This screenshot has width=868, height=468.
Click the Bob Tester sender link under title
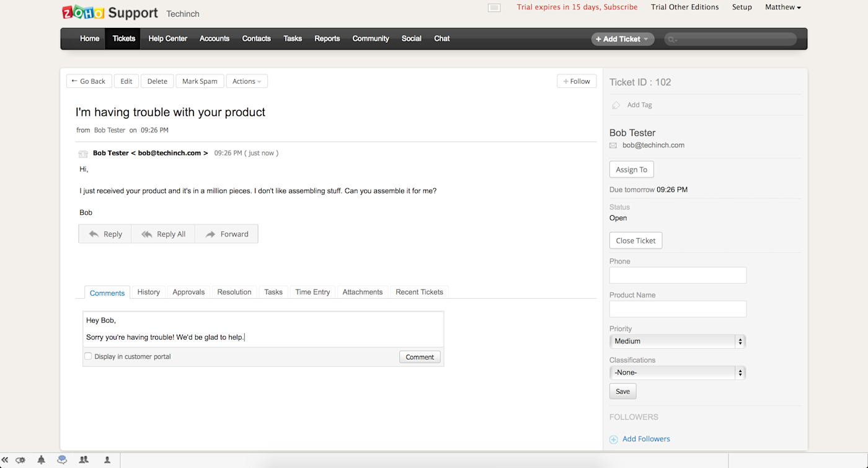110,130
